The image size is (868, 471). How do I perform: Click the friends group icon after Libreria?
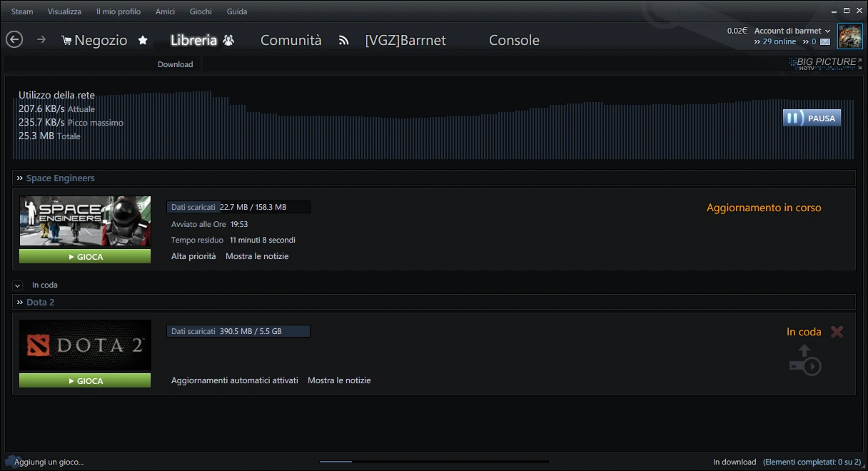click(x=228, y=40)
